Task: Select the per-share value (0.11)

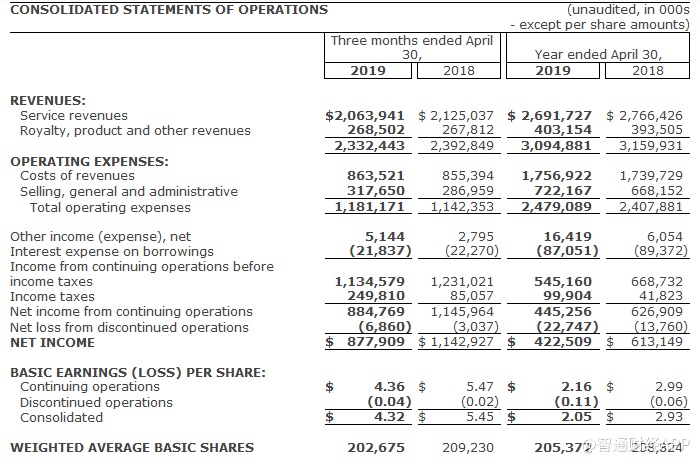Action: [576, 402]
